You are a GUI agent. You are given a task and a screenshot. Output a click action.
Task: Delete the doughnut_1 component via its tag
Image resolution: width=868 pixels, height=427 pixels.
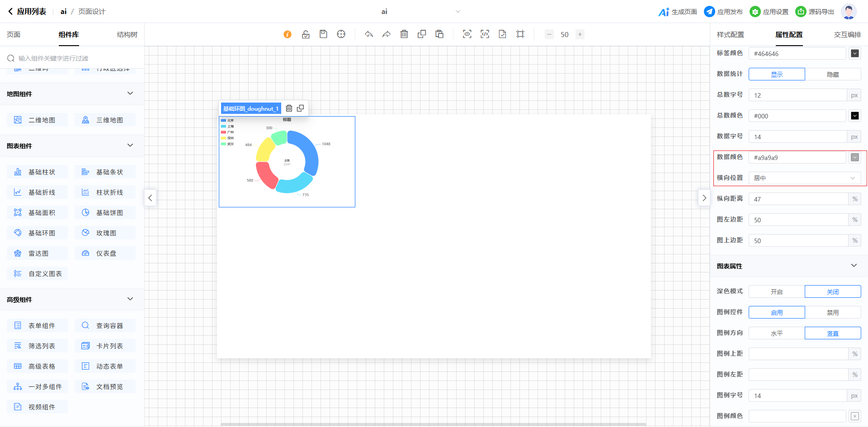tap(289, 108)
